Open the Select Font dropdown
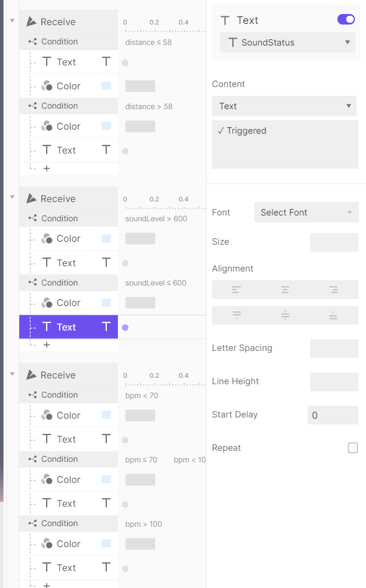 306,213
